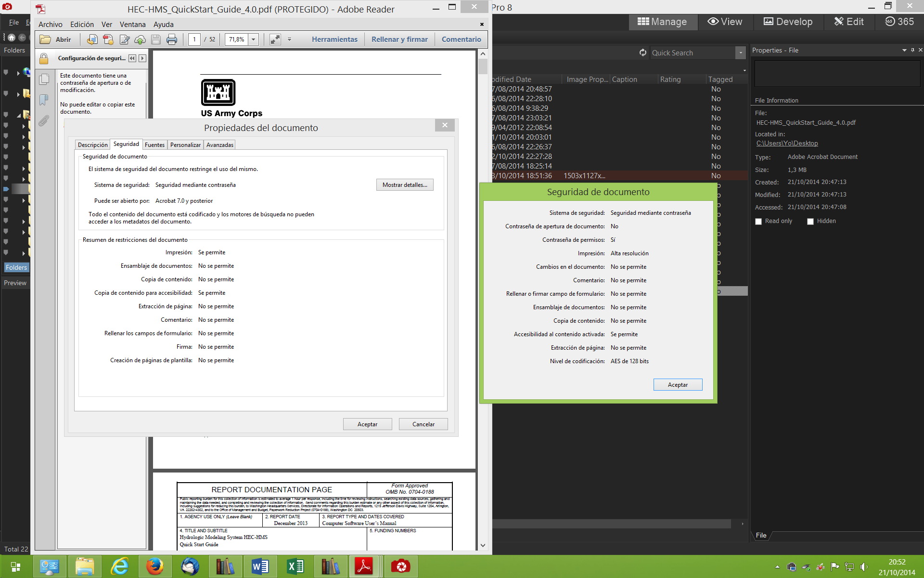
Task: Open the bookmarks panel icon in sidebar
Action: point(44,100)
